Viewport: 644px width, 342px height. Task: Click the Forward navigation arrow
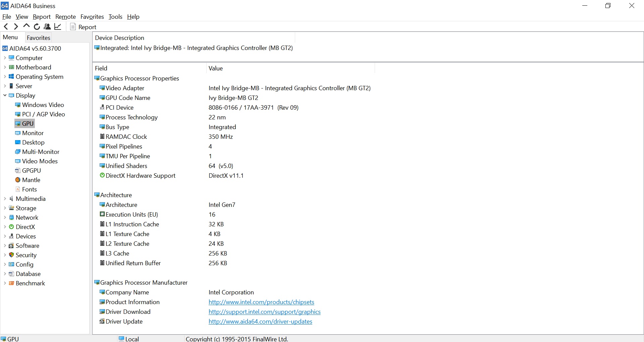16,27
